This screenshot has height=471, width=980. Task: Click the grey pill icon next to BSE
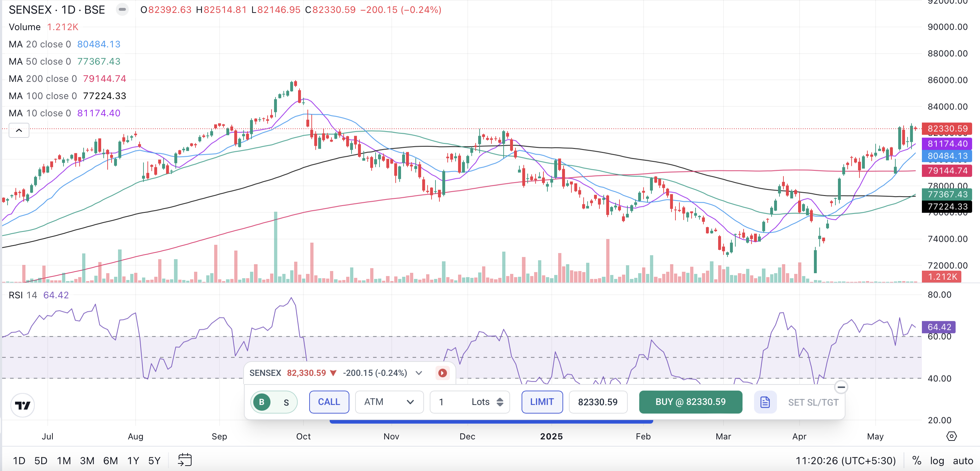[x=122, y=10]
